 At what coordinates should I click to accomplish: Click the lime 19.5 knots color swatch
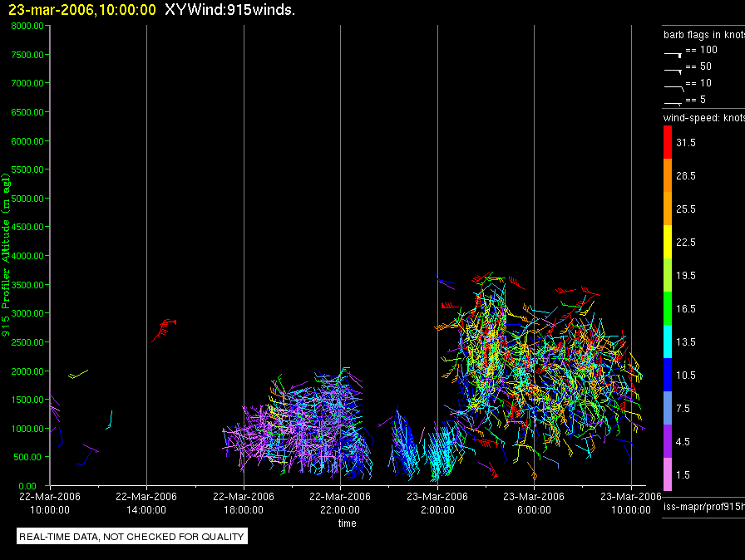tap(668, 275)
